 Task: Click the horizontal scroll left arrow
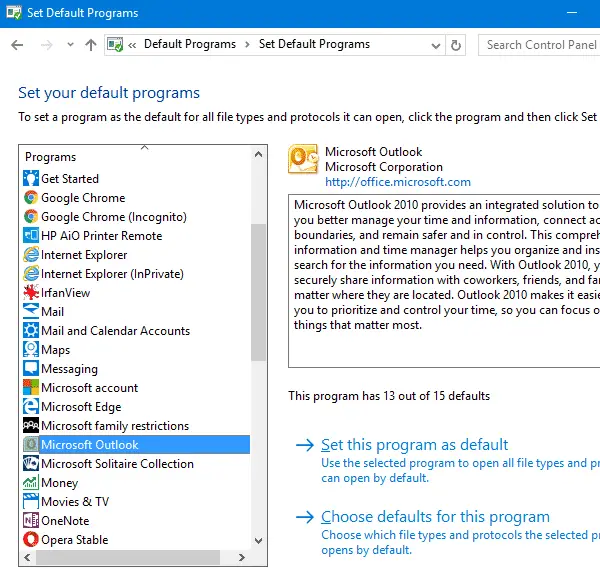(27, 557)
